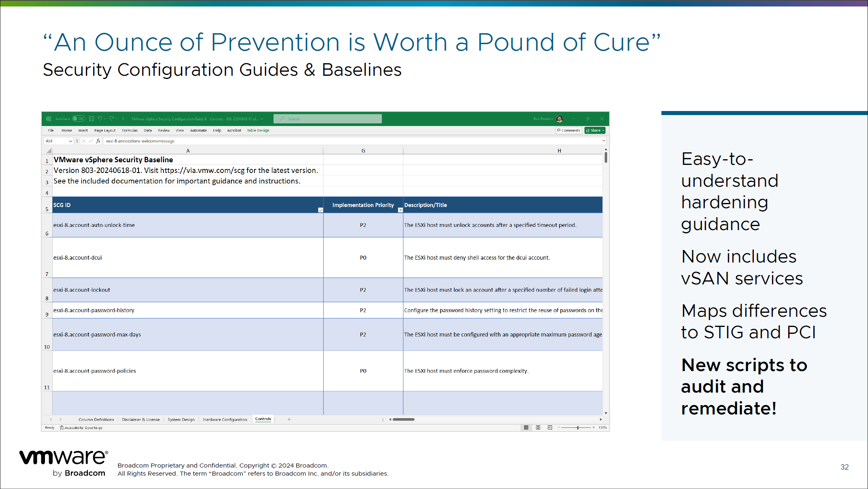Screen dimensions: 868x489
Task: Switch to Hardware Configuration sheet tab
Action: pos(225,419)
